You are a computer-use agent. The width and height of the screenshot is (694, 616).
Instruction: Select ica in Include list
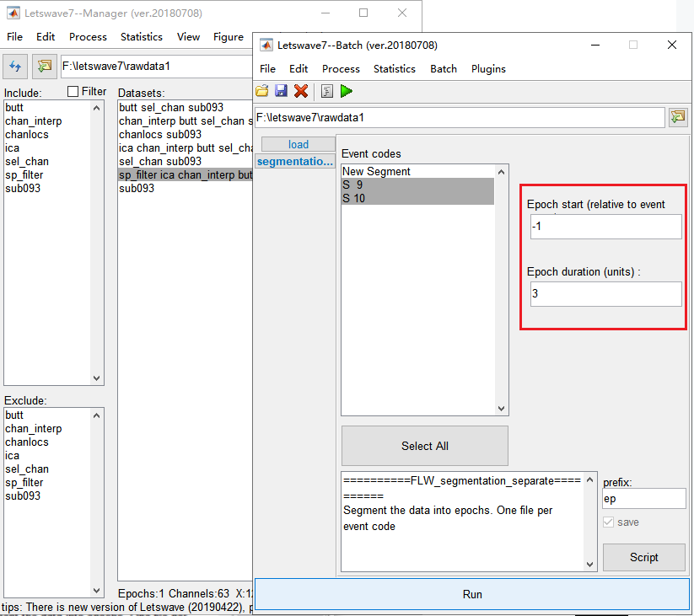click(47, 148)
